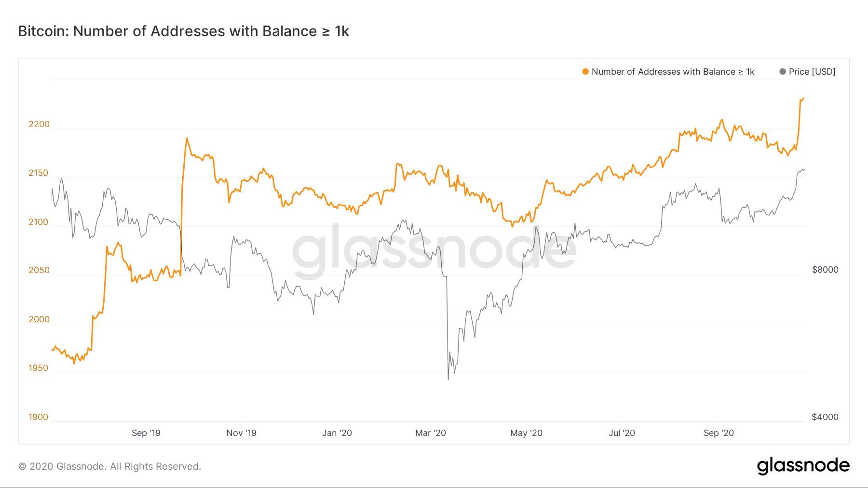868x488 pixels.
Task: Click the 1900 left axis label
Action: pos(39,417)
